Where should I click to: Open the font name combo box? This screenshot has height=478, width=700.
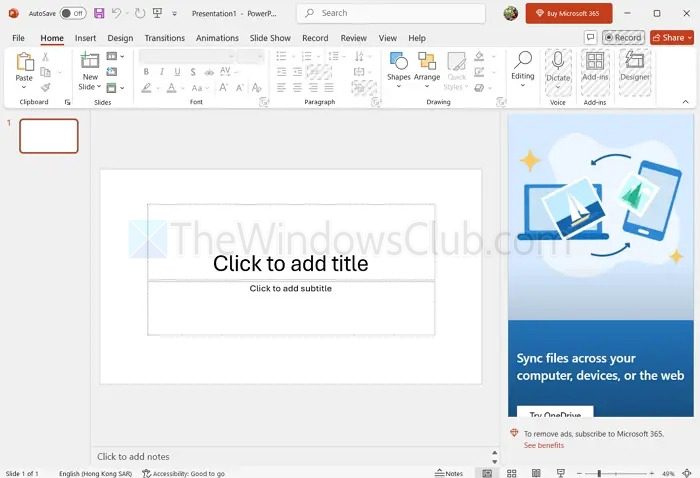187,57
